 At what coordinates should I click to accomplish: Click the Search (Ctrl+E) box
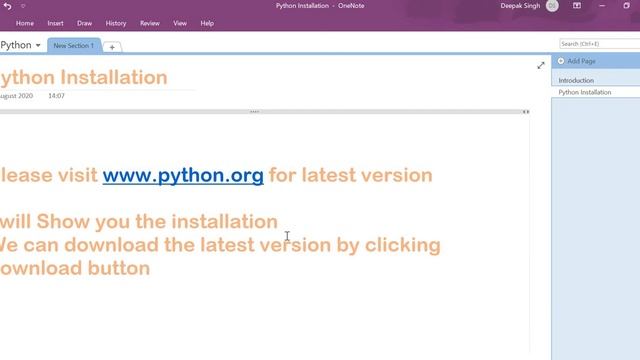tap(600, 44)
